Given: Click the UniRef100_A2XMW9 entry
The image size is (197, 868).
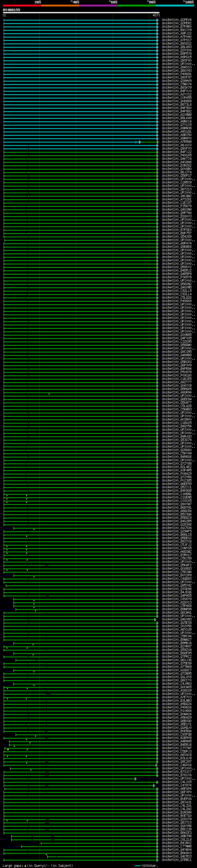Looking at the screenshot, I should 176,115.
